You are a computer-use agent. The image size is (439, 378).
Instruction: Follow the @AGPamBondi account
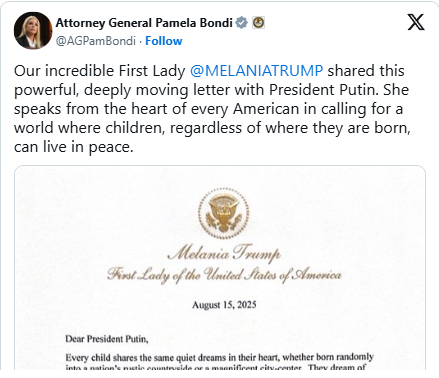click(164, 41)
